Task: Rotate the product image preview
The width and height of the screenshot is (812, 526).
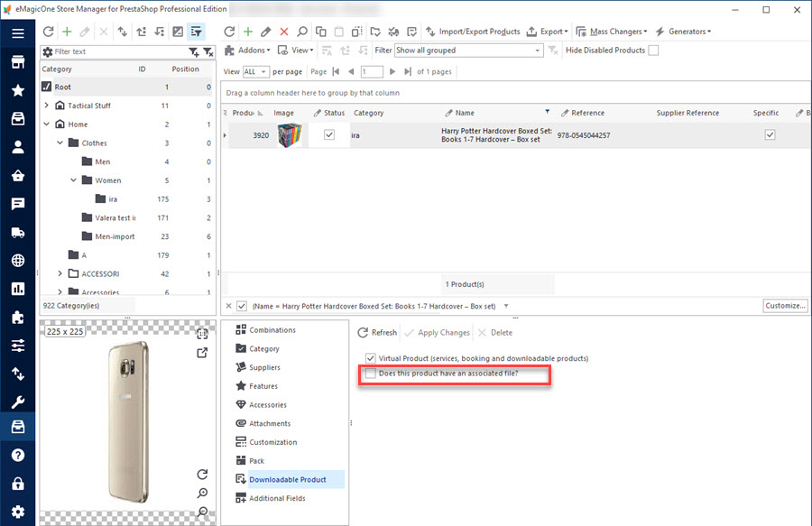Action: pyautogui.click(x=202, y=475)
